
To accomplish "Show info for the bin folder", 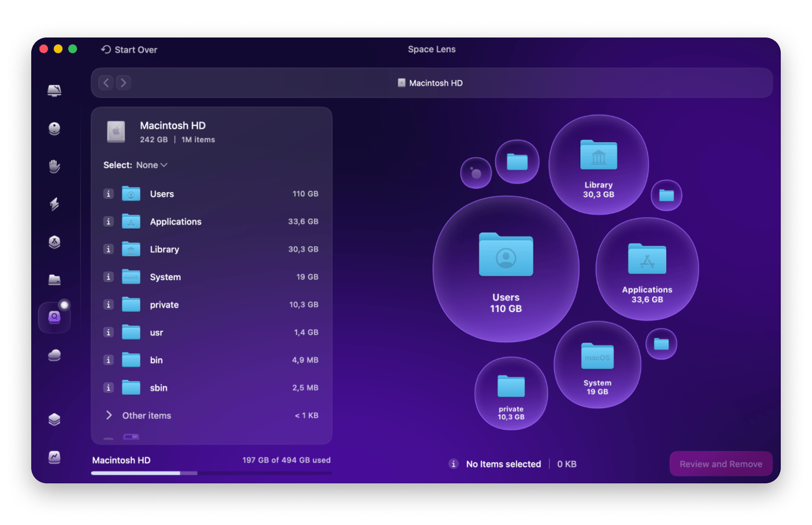I will tap(108, 360).
